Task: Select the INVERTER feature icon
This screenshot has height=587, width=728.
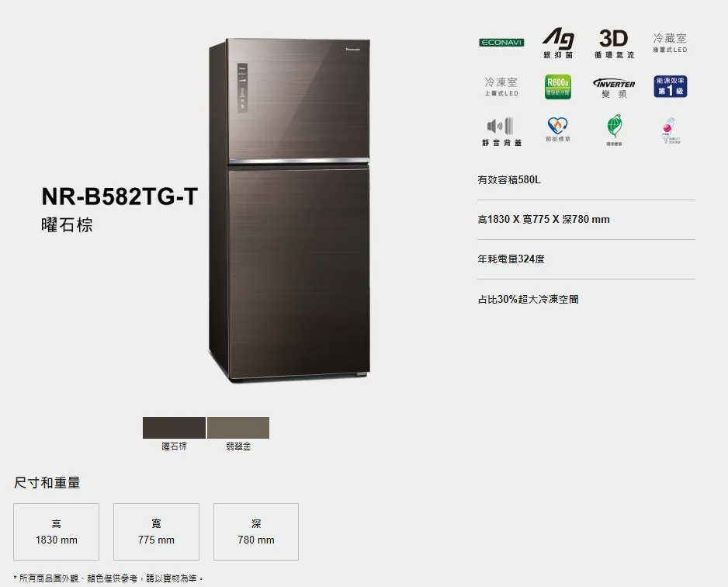Action: tap(614, 88)
